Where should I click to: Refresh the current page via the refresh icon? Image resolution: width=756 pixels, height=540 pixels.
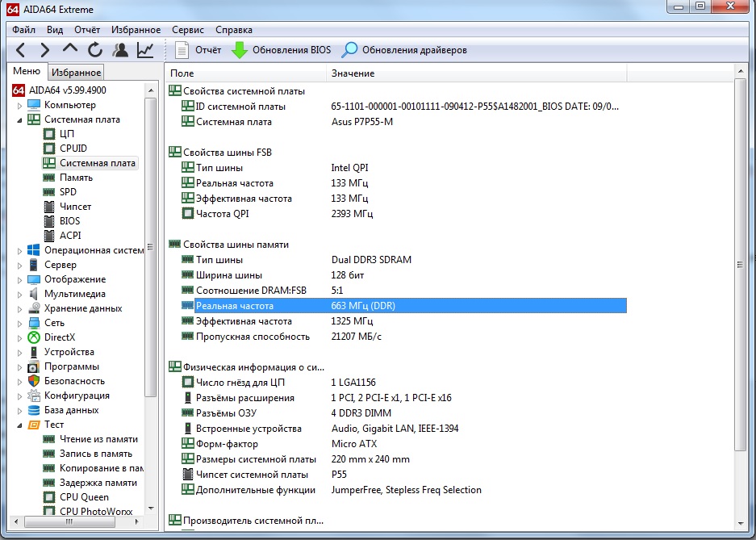tap(95, 50)
